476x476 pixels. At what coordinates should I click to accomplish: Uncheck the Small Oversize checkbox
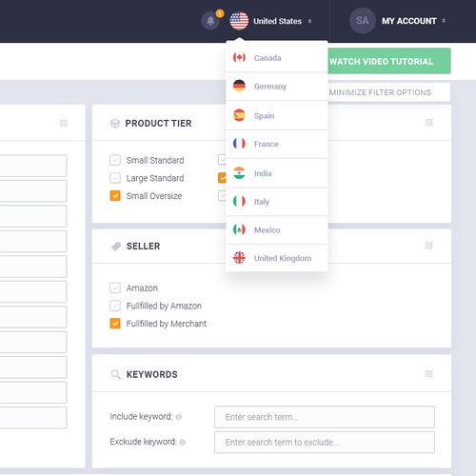115,196
